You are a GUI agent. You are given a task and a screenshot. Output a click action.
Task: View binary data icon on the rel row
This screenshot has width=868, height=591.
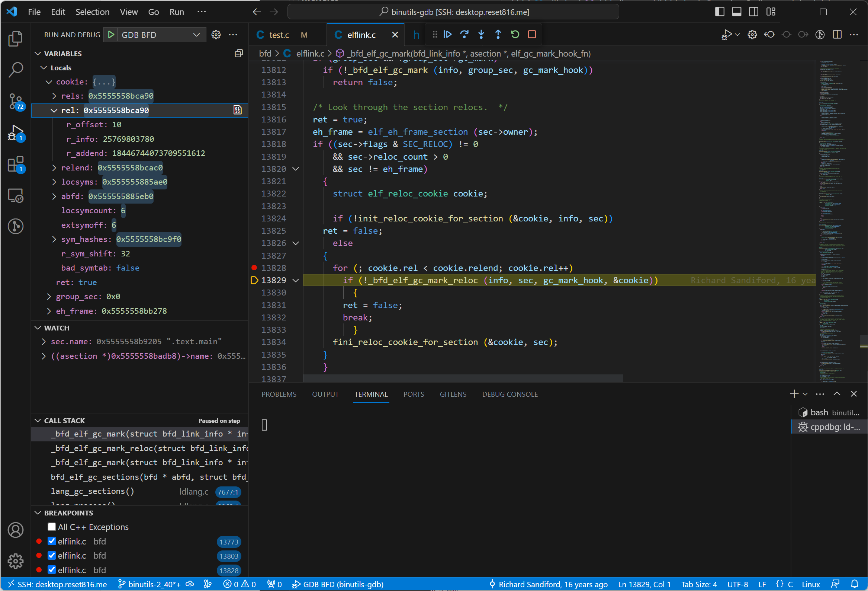[238, 110]
